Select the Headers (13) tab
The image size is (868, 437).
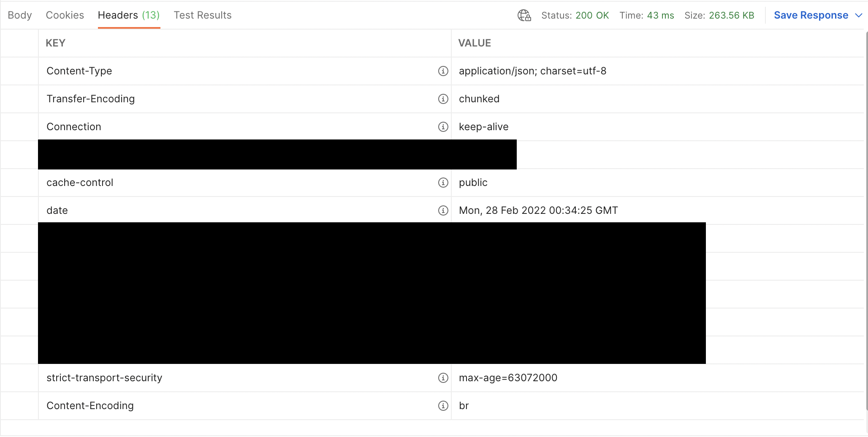[x=129, y=15]
